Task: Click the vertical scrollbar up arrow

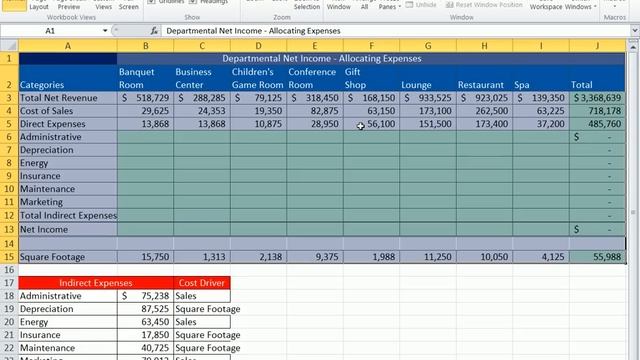Action: click(x=633, y=47)
